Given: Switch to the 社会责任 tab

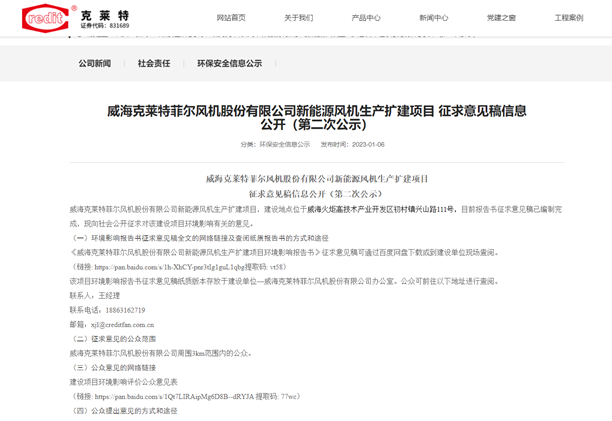Looking at the screenshot, I should tap(154, 63).
